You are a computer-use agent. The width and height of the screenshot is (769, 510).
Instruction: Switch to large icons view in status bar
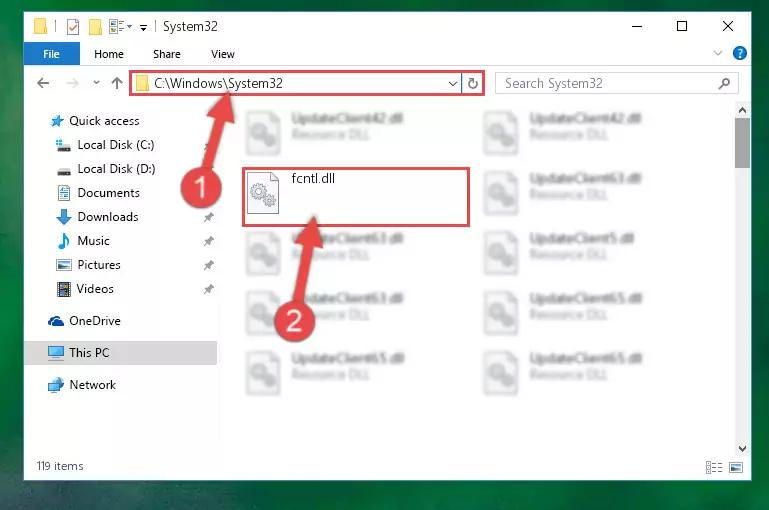click(x=736, y=467)
